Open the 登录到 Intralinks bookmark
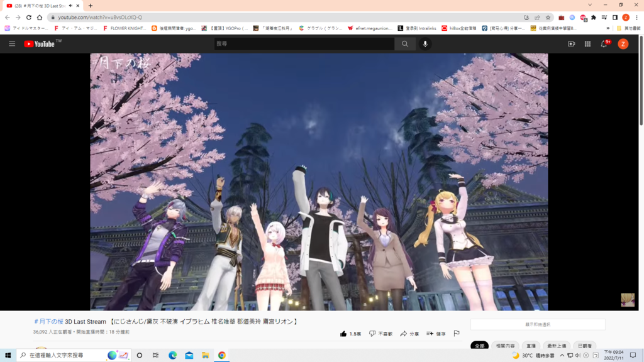Image resolution: width=644 pixels, height=362 pixels. 417,28
